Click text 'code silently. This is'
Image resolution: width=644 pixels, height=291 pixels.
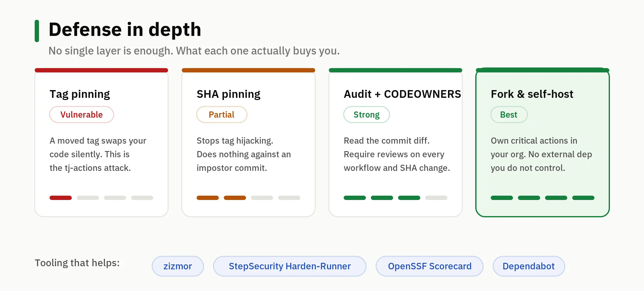(x=89, y=154)
